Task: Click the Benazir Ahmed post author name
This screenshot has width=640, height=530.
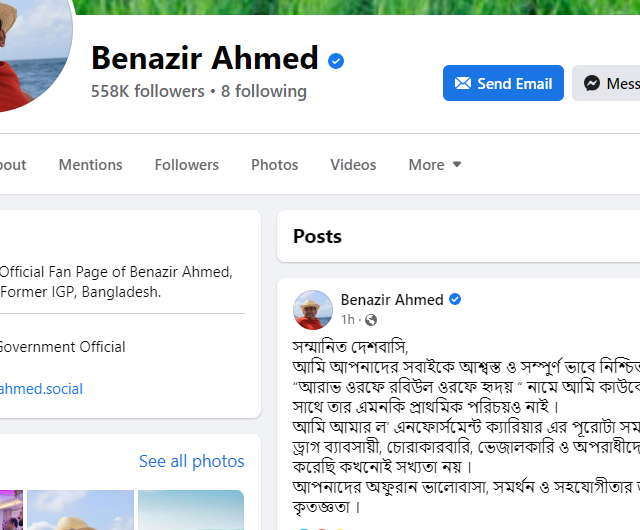Action: click(392, 299)
